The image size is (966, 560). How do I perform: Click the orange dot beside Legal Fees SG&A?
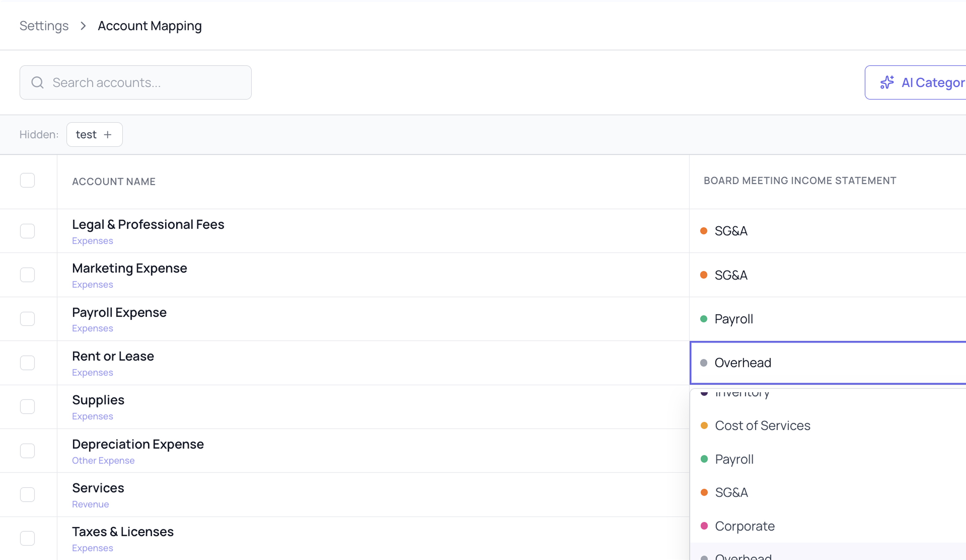703,231
